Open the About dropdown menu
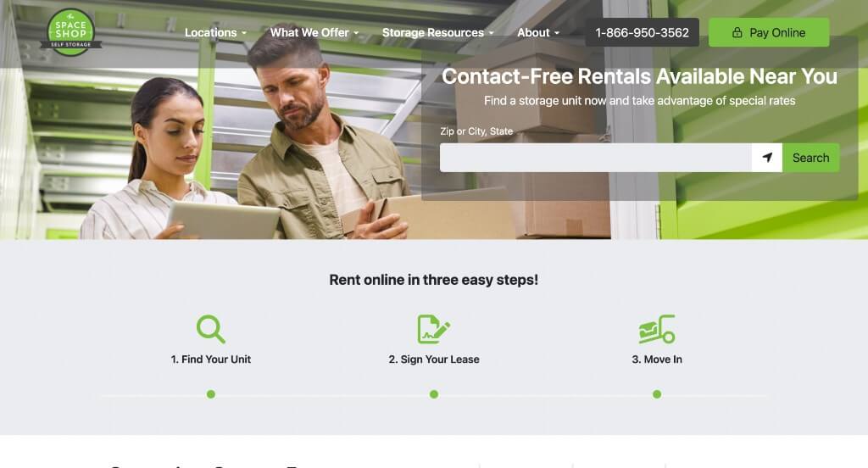Viewport: 868px width, 468px height. pos(538,33)
